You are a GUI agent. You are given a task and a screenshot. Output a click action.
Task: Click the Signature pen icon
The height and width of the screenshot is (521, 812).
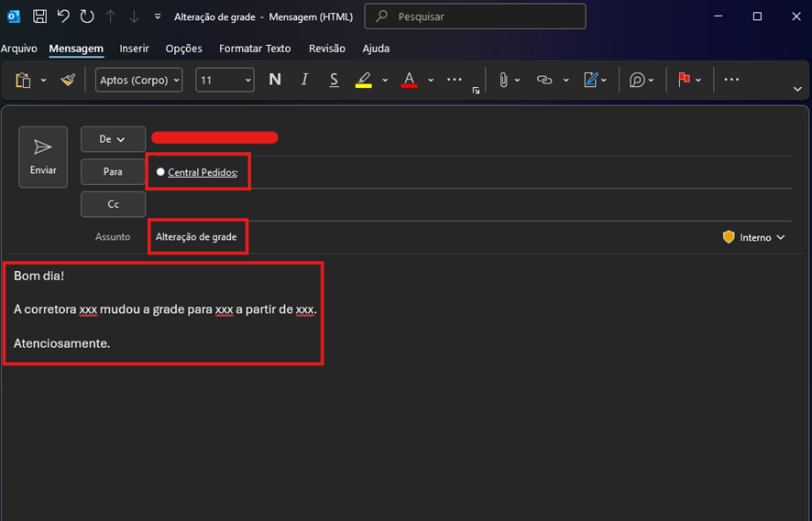point(591,81)
